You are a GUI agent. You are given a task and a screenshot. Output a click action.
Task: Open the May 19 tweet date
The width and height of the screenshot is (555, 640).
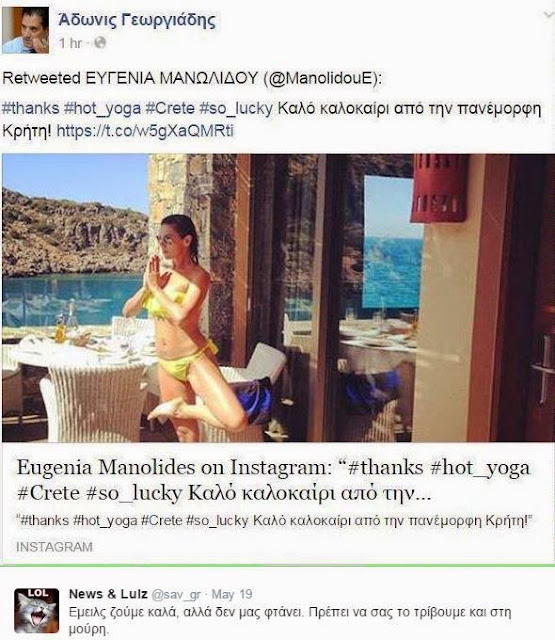tap(232, 594)
